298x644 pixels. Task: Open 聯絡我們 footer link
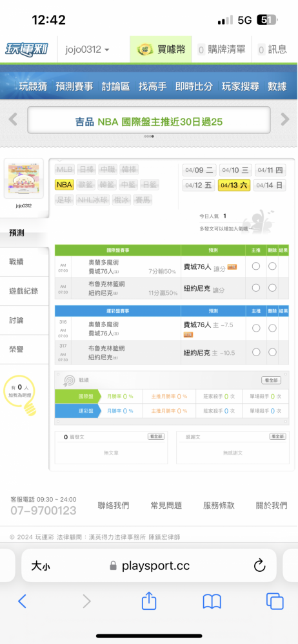113,506
